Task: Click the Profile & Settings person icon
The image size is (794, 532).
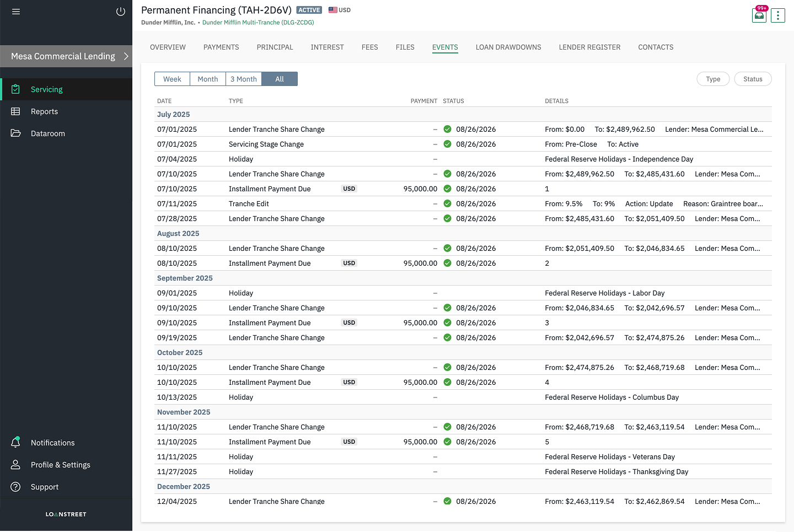Action: coord(15,465)
